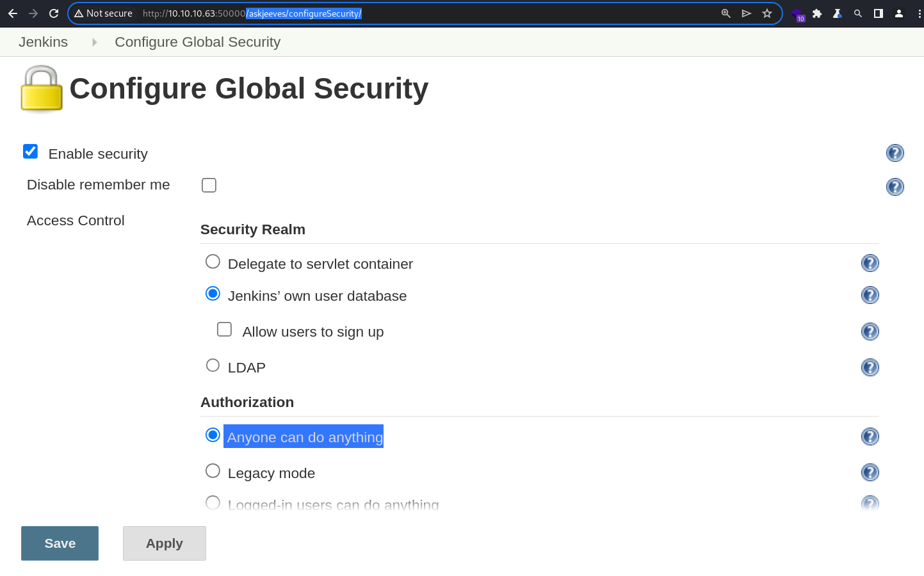Select Delegate to servlet container
Image resolution: width=924 pixels, height=576 pixels.
pos(213,262)
